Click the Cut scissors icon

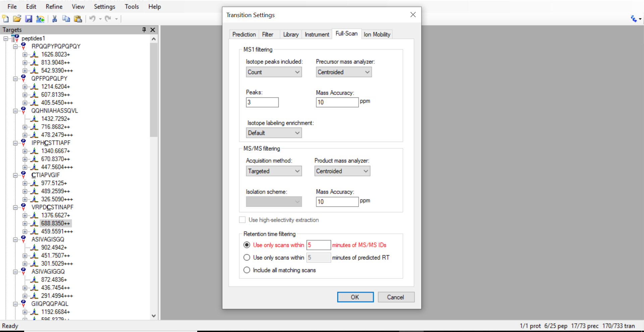[x=55, y=19]
